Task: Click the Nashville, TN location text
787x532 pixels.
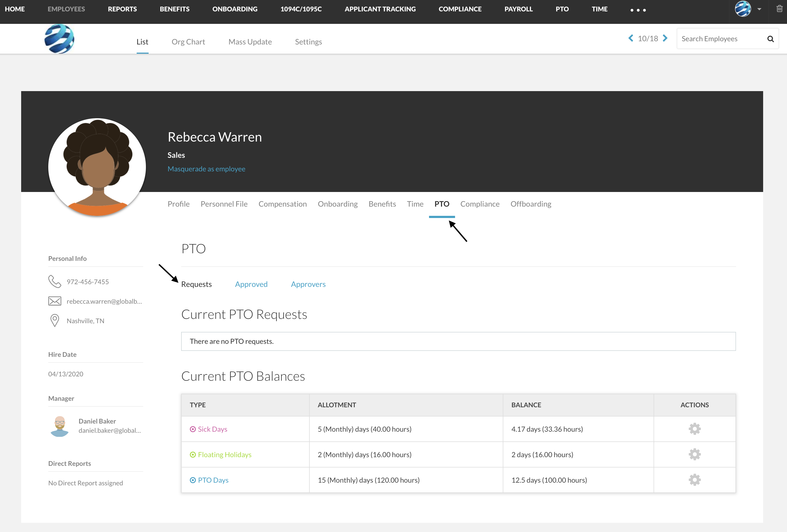Action: (85, 321)
